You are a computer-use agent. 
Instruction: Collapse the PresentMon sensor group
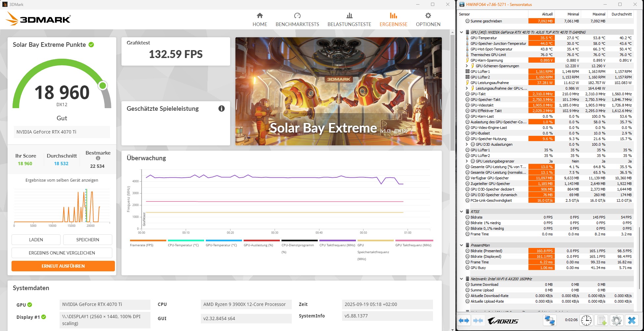click(x=461, y=245)
